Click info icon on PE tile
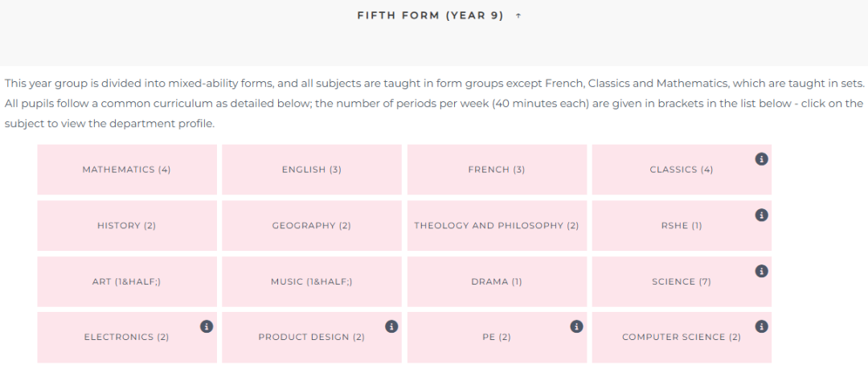The image size is (868, 373). click(x=576, y=326)
